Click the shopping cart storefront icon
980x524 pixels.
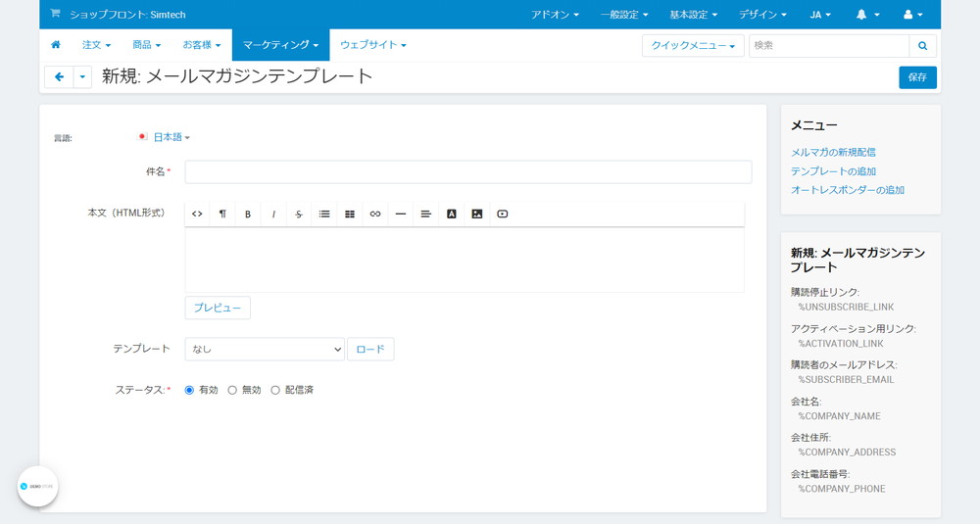55,13
